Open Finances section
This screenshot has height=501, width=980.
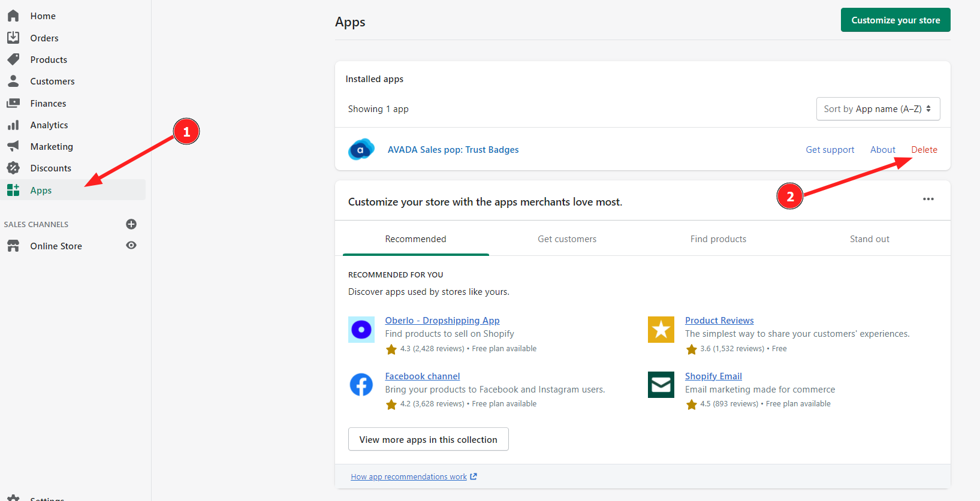[x=49, y=104]
